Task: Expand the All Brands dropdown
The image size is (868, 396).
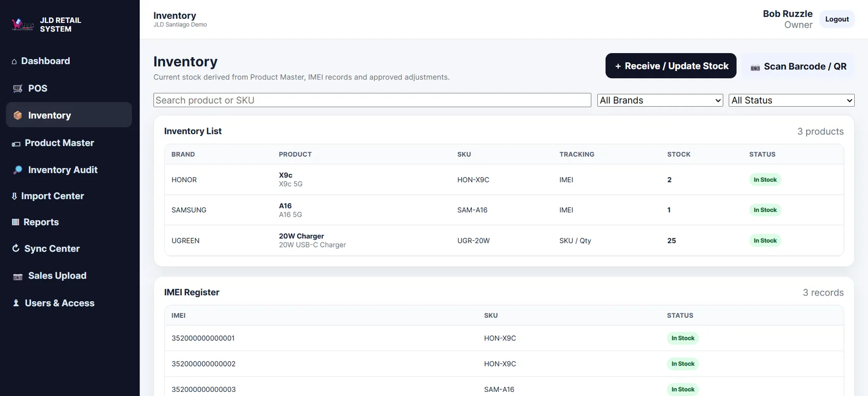Action: pyautogui.click(x=660, y=100)
